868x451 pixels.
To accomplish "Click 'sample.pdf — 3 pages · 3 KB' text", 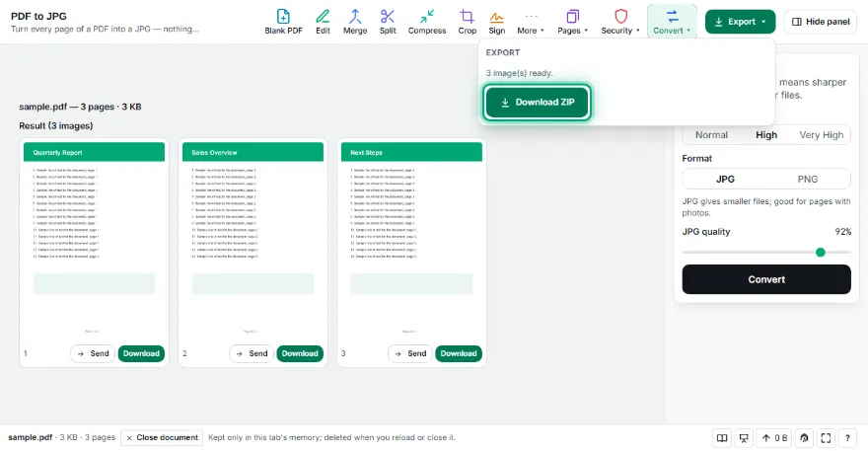I will tap(80, 107).
